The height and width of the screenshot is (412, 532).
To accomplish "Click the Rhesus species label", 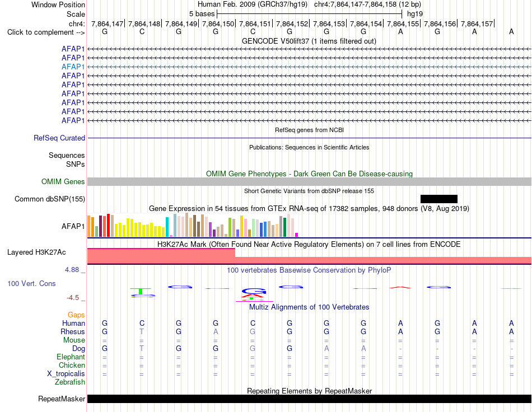I will [73, 331].
